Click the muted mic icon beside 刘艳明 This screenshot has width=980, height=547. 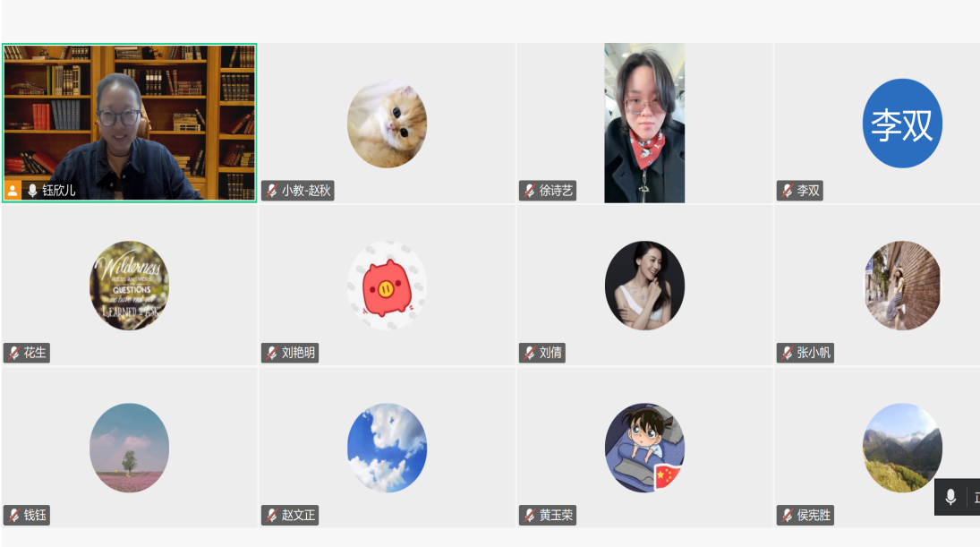point(272,353)
